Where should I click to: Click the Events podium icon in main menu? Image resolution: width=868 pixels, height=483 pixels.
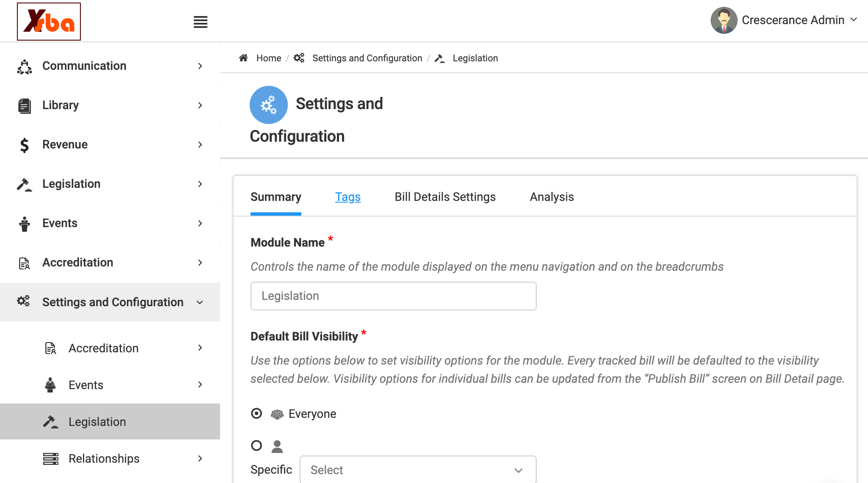tap(25, 224)
